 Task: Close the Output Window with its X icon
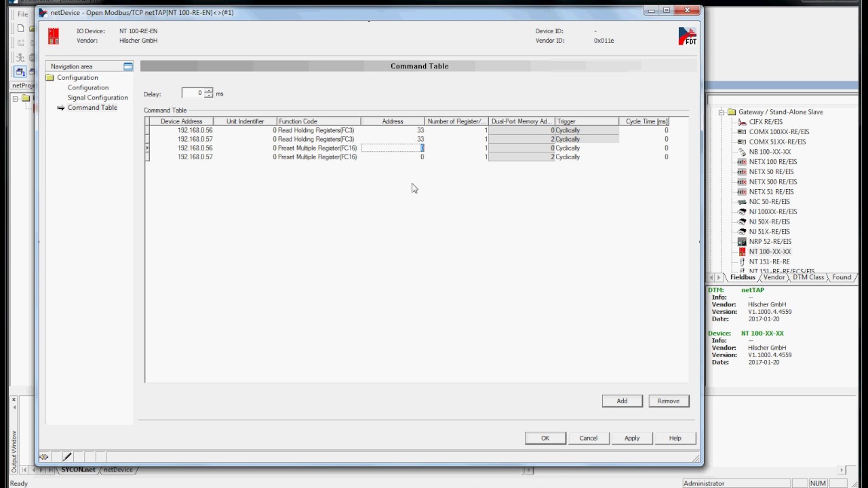(x=14, y=400)
